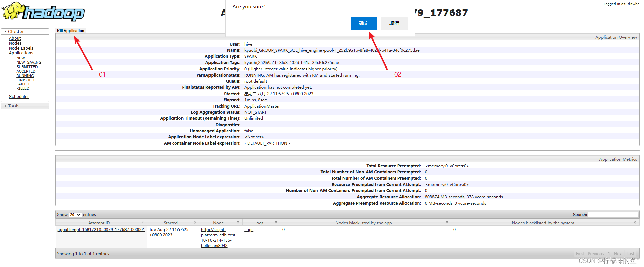Click '808874 MB-seconds, 378 vcore-seconds' value
644x267 pixels.
tap(464, 197)
